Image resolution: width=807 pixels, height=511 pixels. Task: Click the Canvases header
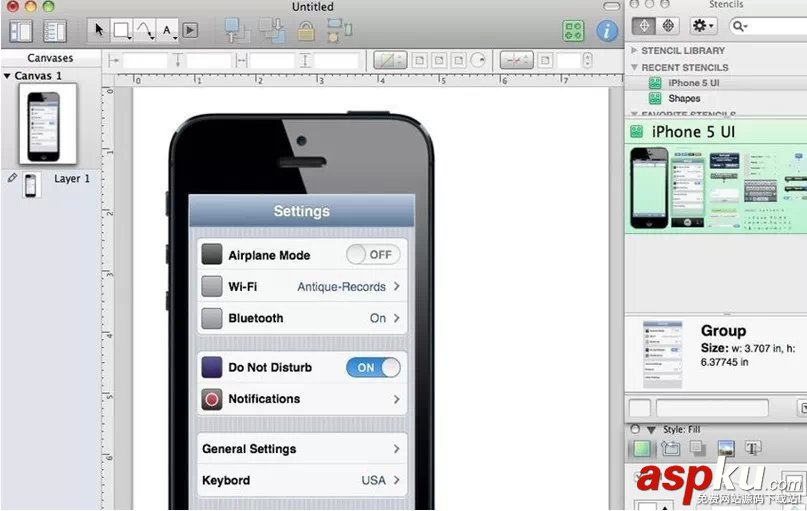point(50,58)
